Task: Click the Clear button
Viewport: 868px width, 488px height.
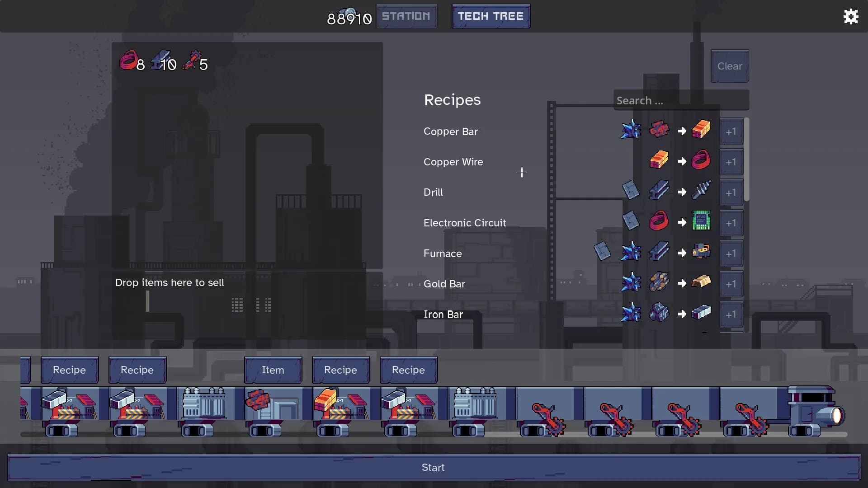Action: (x=730, y=66)
